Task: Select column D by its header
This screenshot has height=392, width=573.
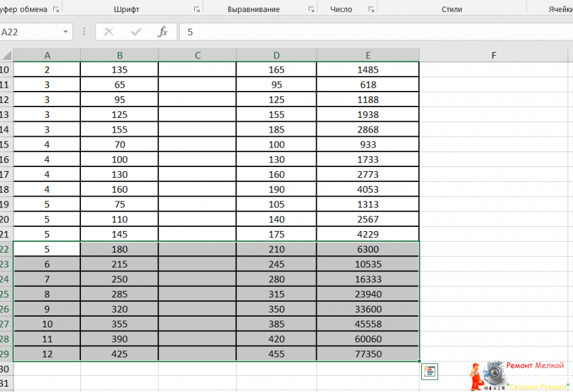Action: coord(276,55)
